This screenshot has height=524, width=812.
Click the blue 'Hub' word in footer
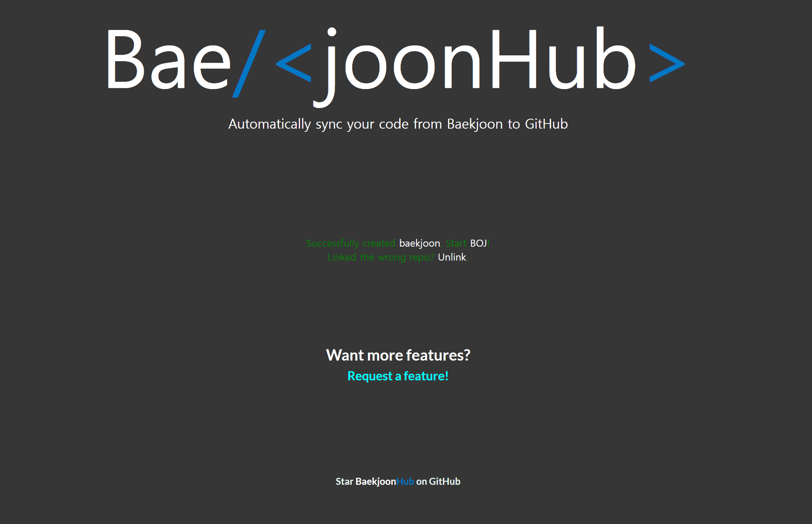405,481
